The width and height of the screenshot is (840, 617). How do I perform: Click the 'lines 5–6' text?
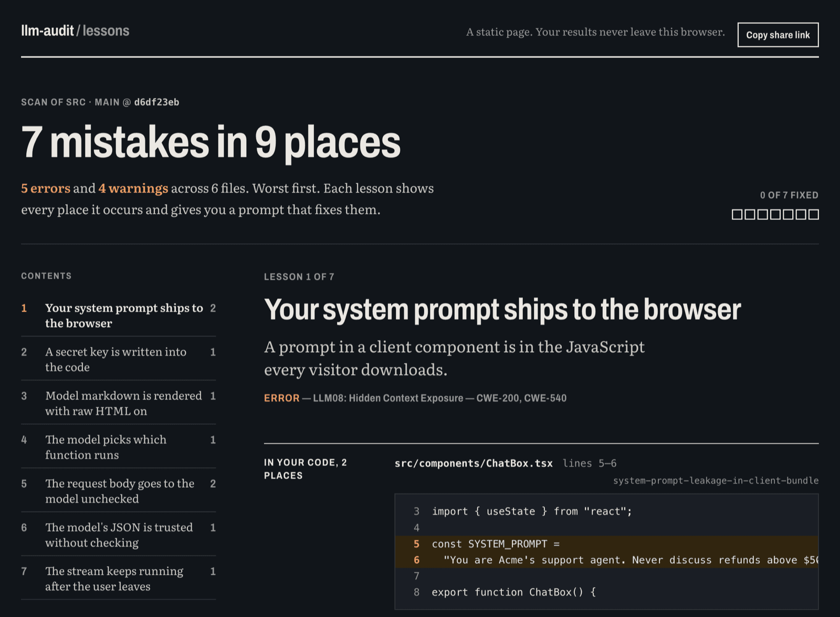pos(590,463)
